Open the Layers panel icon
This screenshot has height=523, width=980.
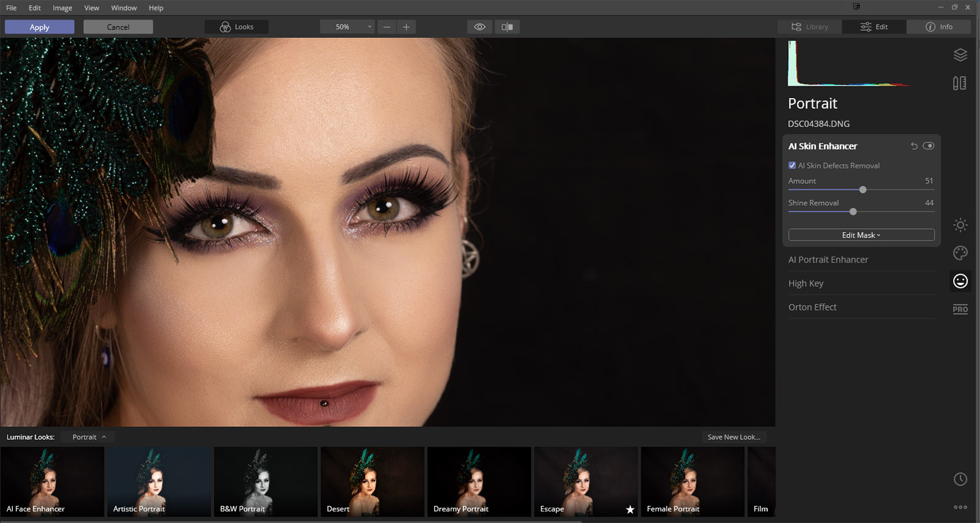click(x=960, y=55)
